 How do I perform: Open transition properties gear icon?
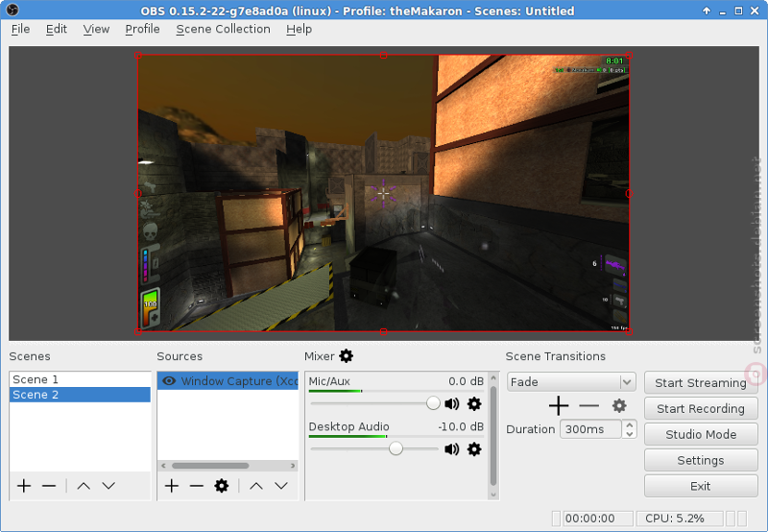(x=619, y=405)
